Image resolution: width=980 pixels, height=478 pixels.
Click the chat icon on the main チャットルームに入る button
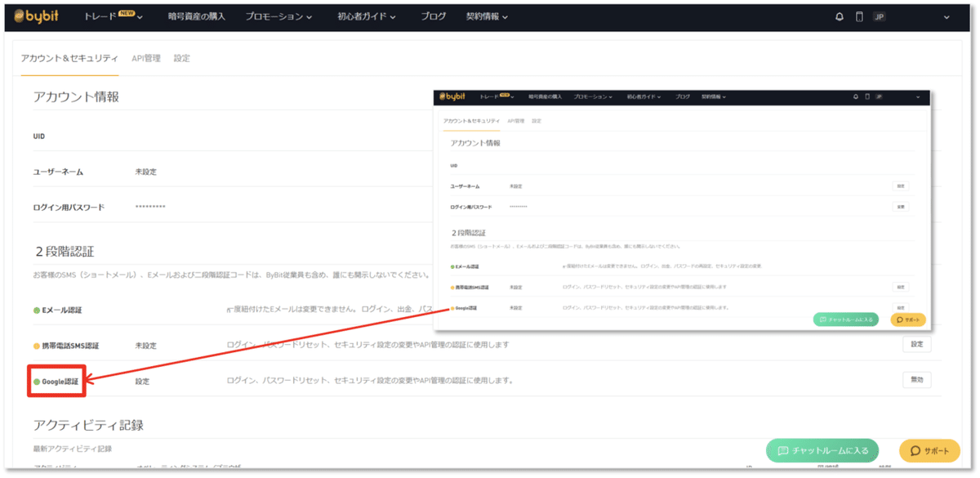point(782,450)
